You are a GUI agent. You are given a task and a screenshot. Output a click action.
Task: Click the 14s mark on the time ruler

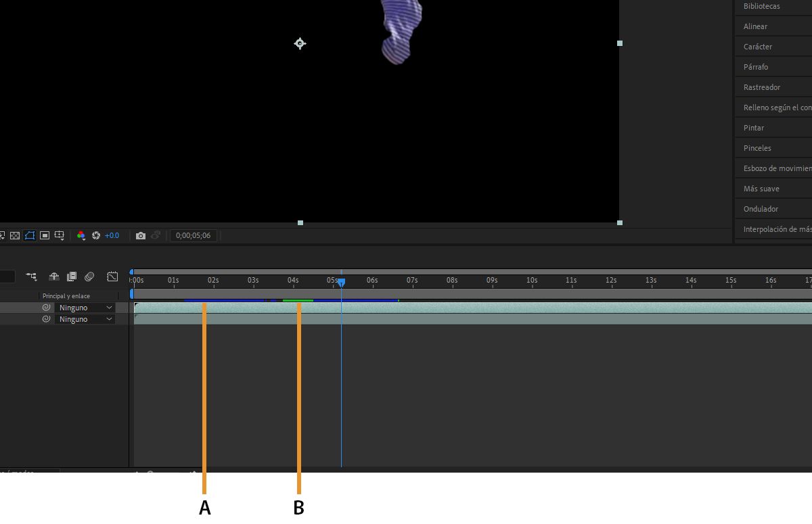(x=691, y=280)
